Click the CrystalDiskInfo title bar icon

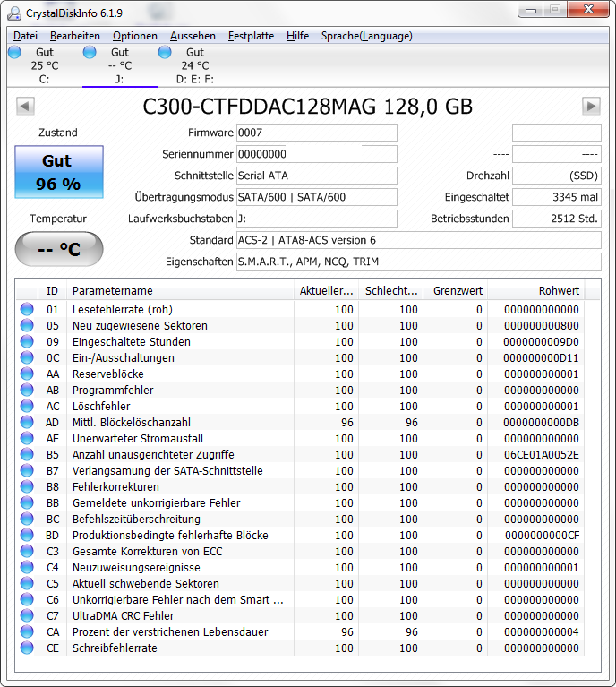pos(14,13)
